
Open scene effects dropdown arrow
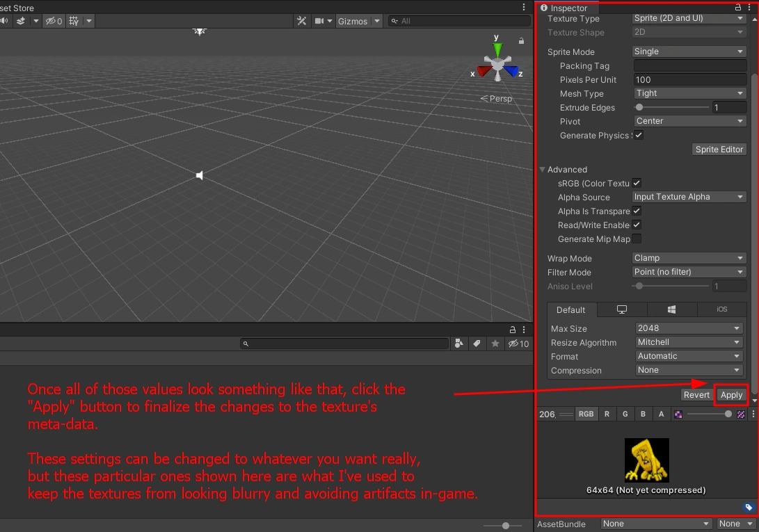tap(35, 21)
